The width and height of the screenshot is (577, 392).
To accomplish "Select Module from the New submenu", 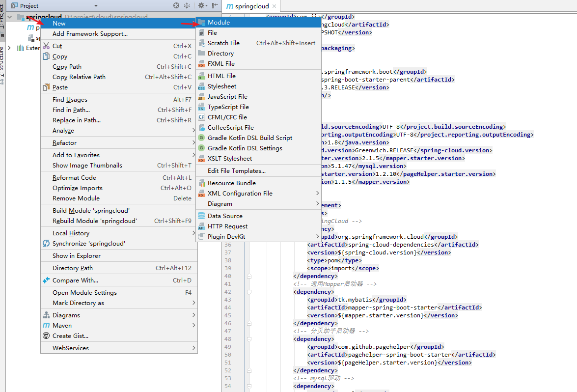I will pyautogui.click(x=219, y=22).
